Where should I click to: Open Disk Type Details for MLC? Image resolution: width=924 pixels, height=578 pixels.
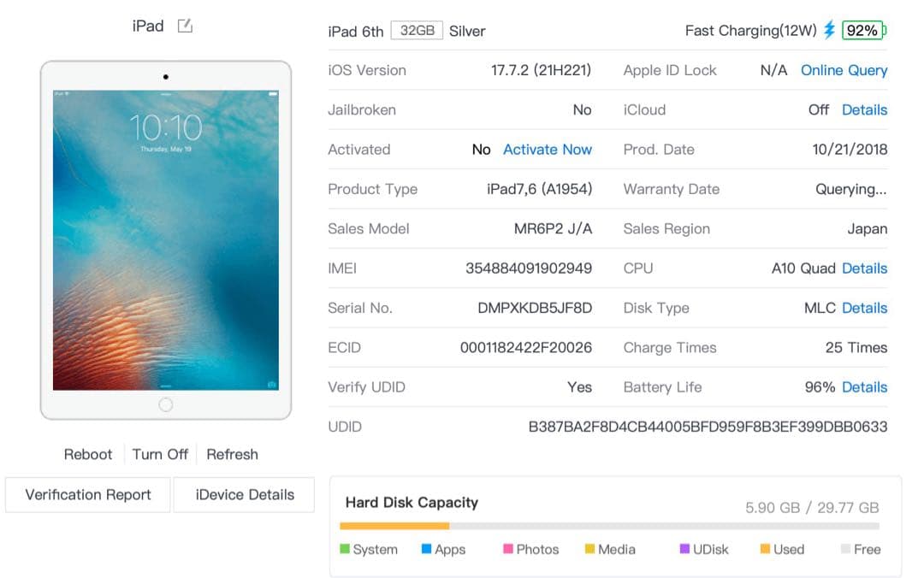coord(864,308)
